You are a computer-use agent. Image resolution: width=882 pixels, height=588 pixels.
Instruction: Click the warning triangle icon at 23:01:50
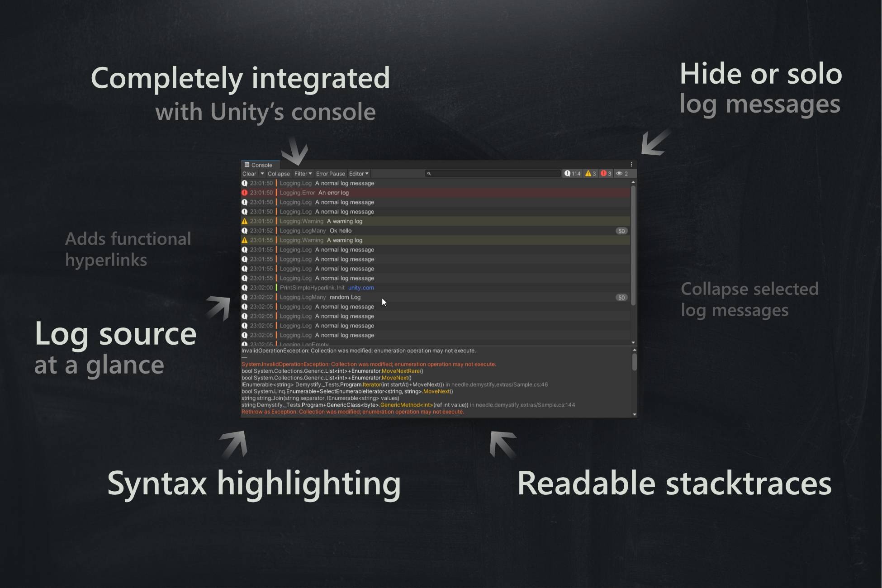245,221
